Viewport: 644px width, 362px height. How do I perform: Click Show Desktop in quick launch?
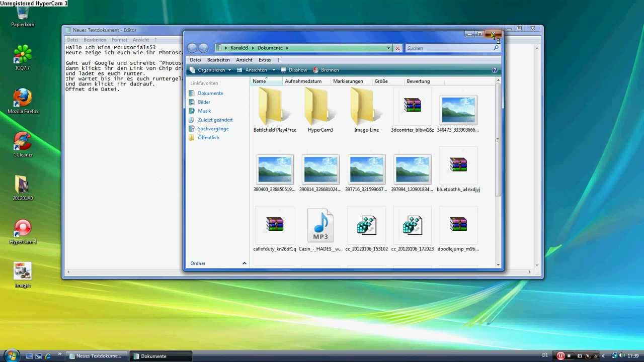tap(29, 356)
